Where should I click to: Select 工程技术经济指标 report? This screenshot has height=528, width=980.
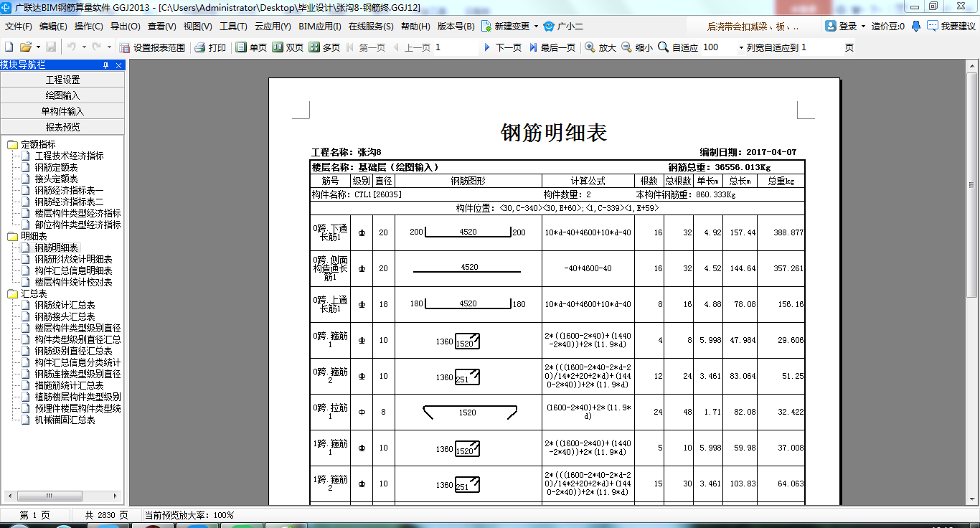69,156
